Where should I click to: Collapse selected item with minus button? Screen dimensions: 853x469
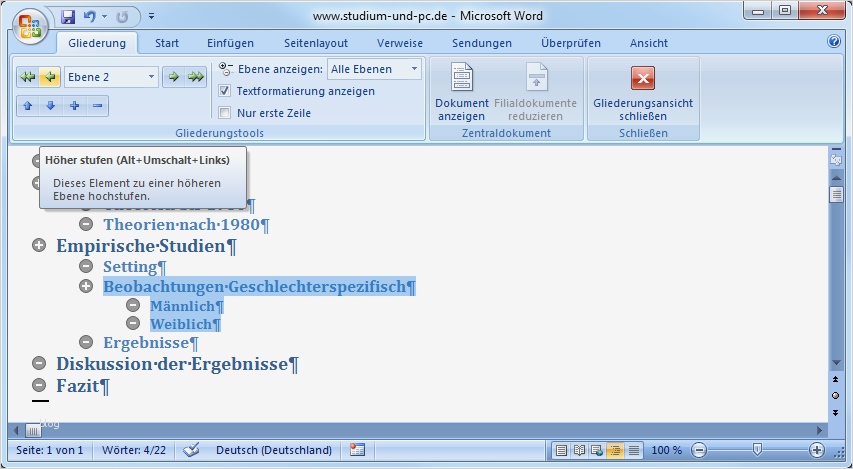(97, 106)
